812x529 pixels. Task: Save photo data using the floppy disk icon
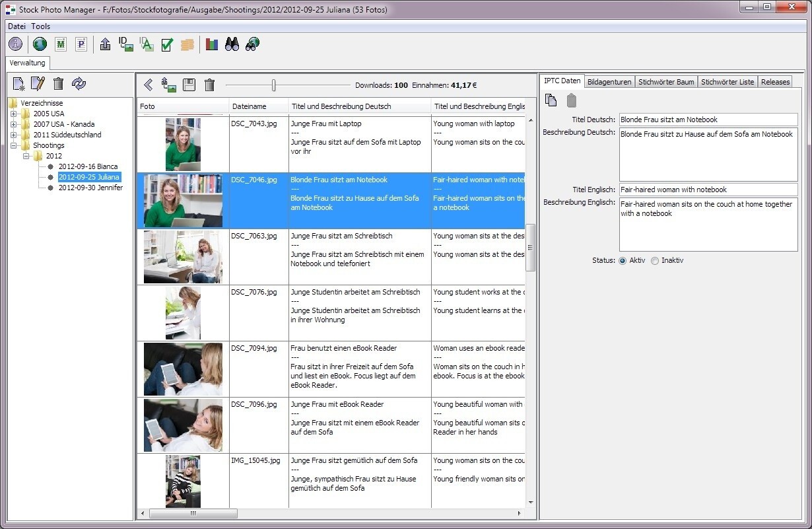189,85
